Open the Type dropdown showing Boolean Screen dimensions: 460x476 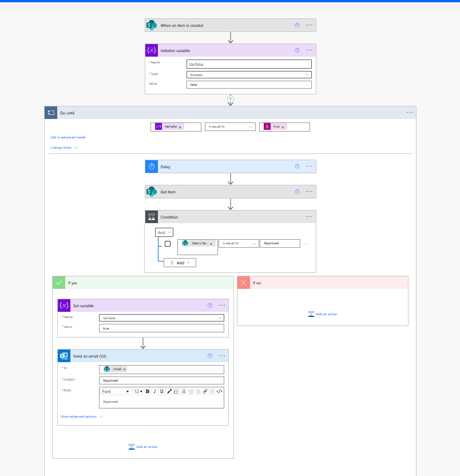click(249, 74)
